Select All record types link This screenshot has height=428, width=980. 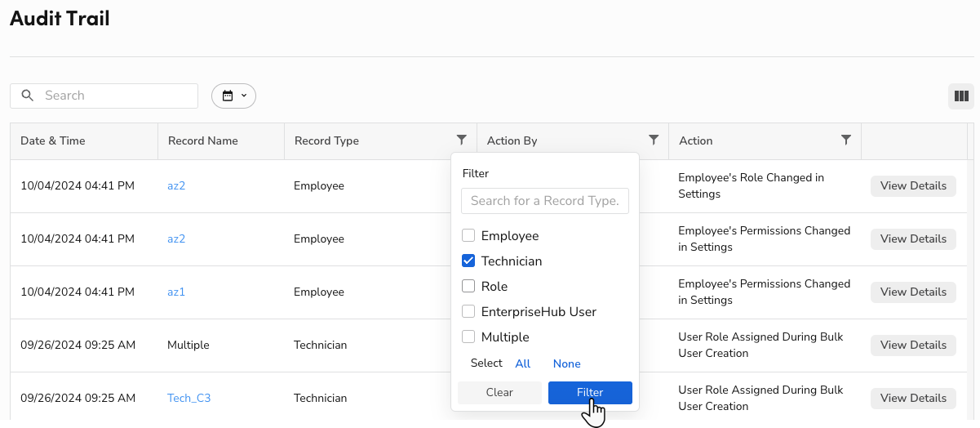[523, 363]
